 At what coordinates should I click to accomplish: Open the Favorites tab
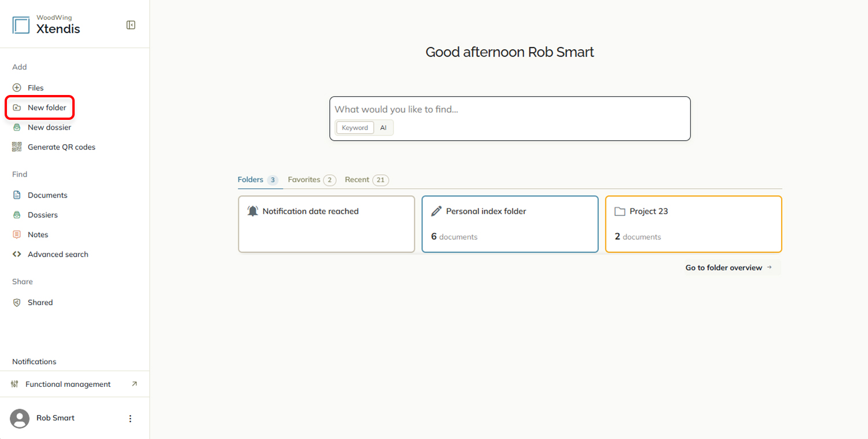[312, 180]
